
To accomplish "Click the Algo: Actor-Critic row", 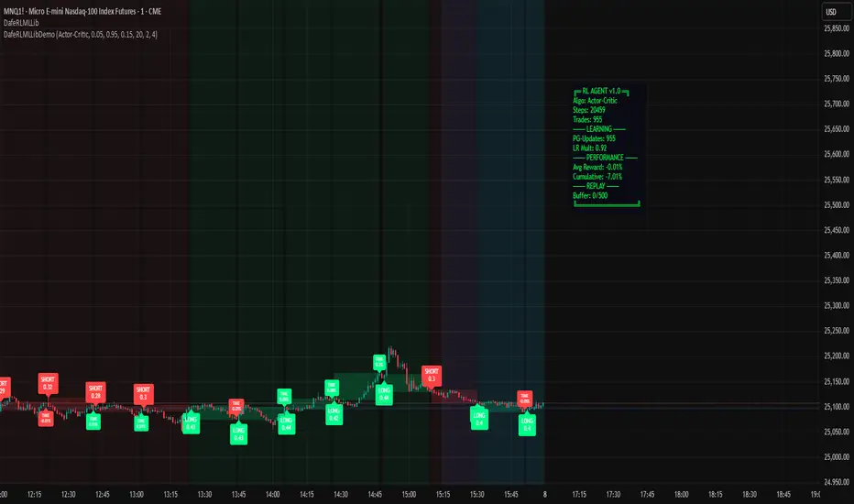I will [x=595, y=101].
